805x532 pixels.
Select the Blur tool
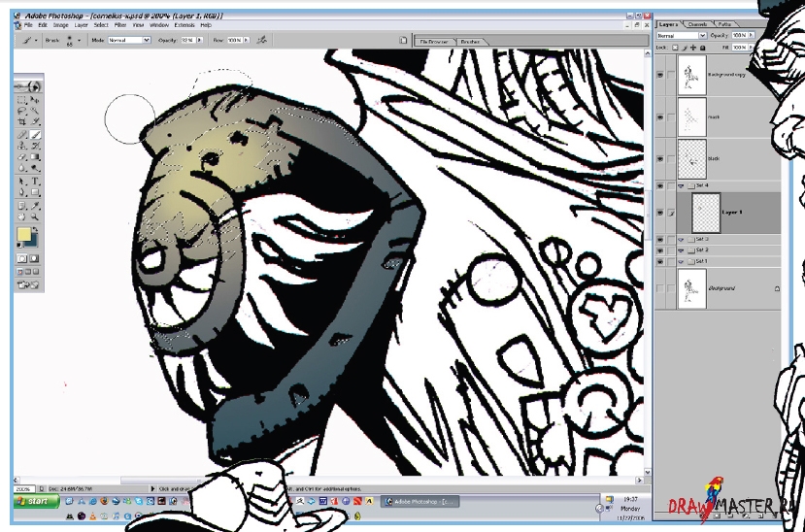pos(22,168)
